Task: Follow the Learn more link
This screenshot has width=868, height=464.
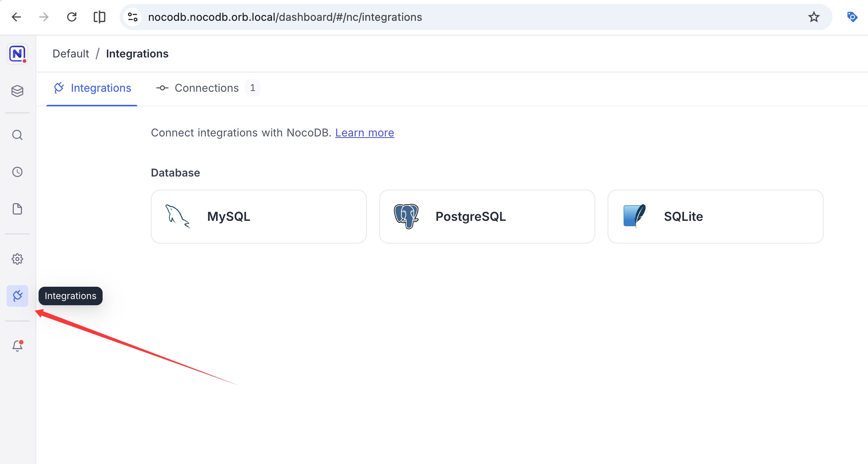Action: (x=364, y=133)
